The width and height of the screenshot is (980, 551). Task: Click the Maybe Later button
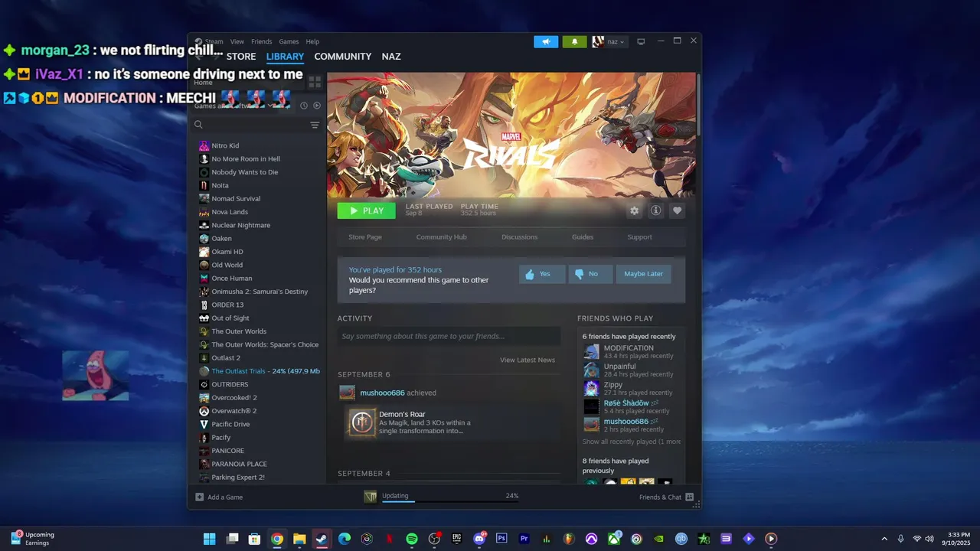click(643, 274)
